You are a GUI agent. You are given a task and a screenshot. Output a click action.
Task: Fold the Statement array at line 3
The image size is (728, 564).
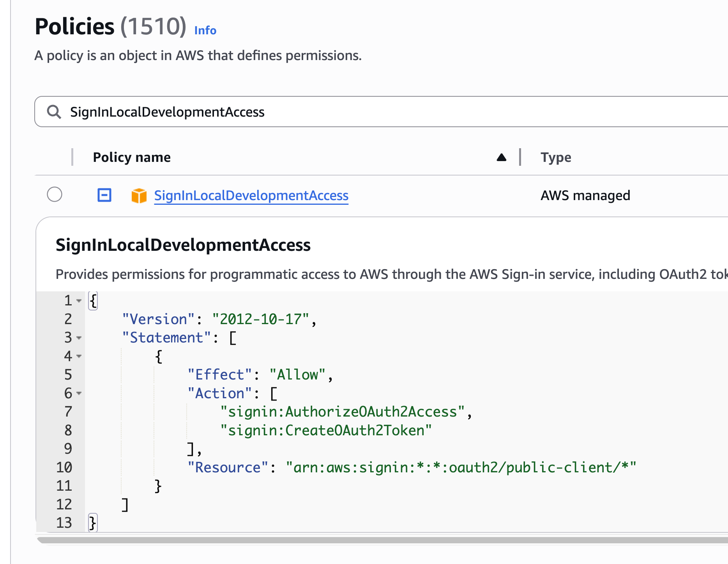(79, 338)
